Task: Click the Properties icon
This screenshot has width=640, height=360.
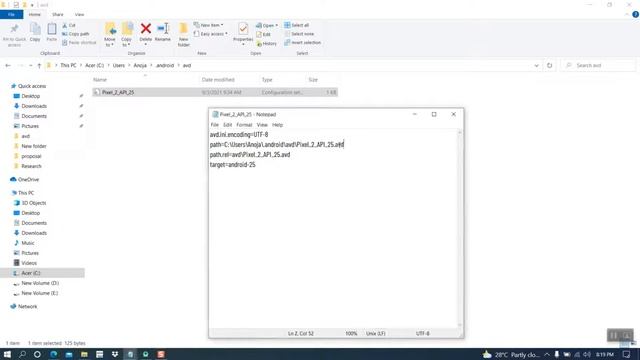Action: (x=243, y=29)
